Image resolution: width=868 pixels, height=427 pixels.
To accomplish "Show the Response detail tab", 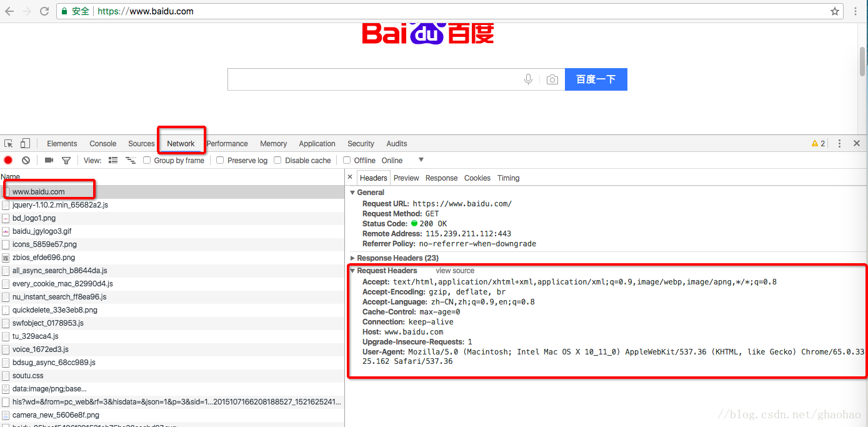I will [x=442, y=178].
